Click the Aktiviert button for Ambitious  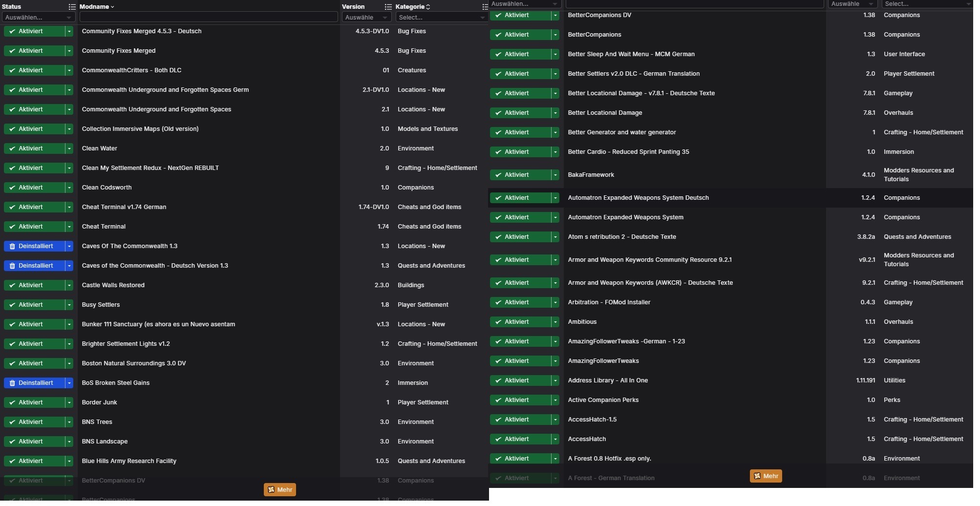pyautogui.click(x=520, y=322)
